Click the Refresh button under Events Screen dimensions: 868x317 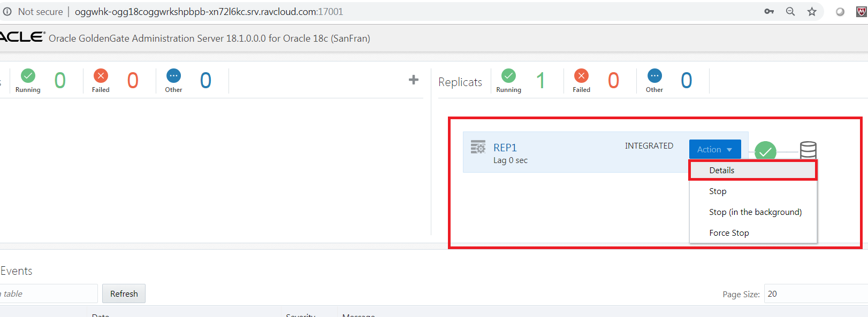pos(124,293)
